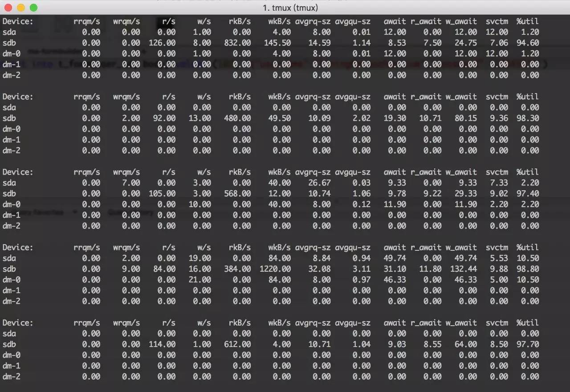This screenshot has width=570, height=392.
Task: Click the await value 9.78
Action: [397, 193]
